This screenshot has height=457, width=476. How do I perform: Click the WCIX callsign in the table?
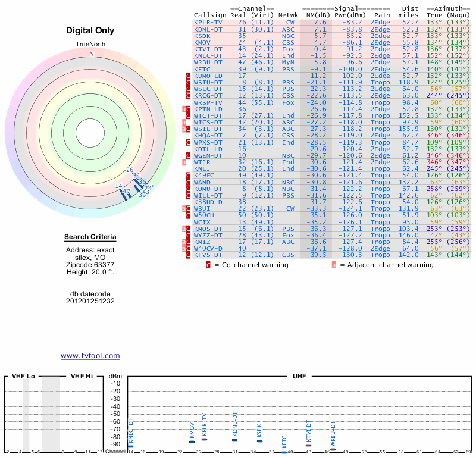tap(202, 223)
